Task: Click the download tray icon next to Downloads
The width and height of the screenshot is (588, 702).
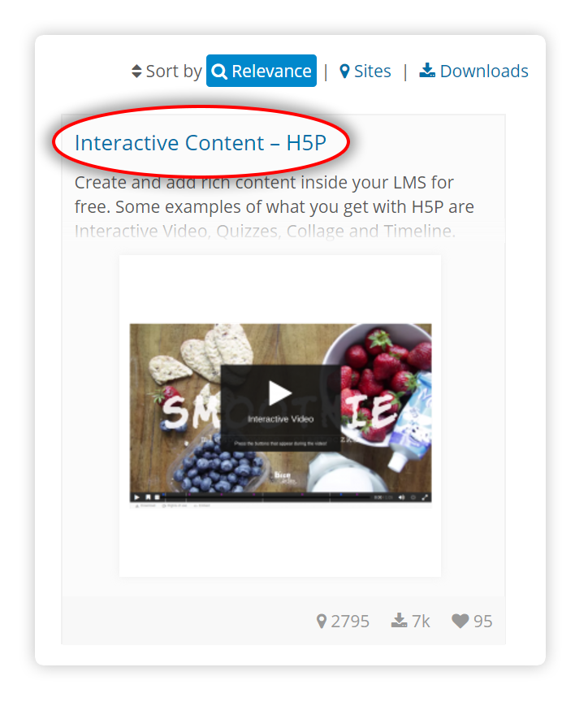Action: click(x=427, y=71)
